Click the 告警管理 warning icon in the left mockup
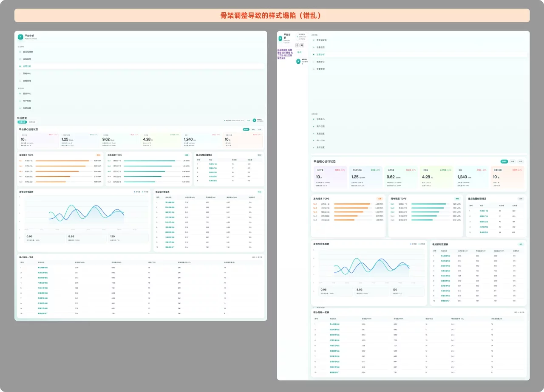The image size is (544, 392). pyautogui.click(x=20, y=81)
